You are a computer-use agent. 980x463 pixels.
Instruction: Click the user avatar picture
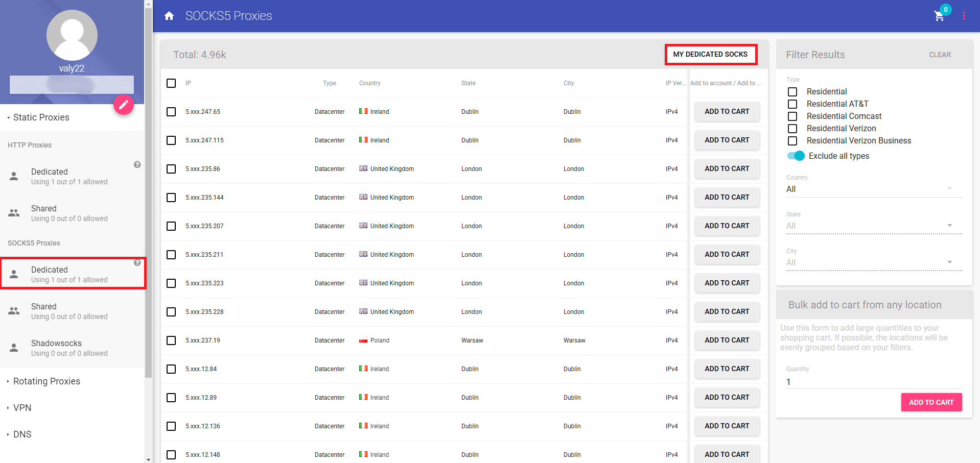(x=72, y=35)
